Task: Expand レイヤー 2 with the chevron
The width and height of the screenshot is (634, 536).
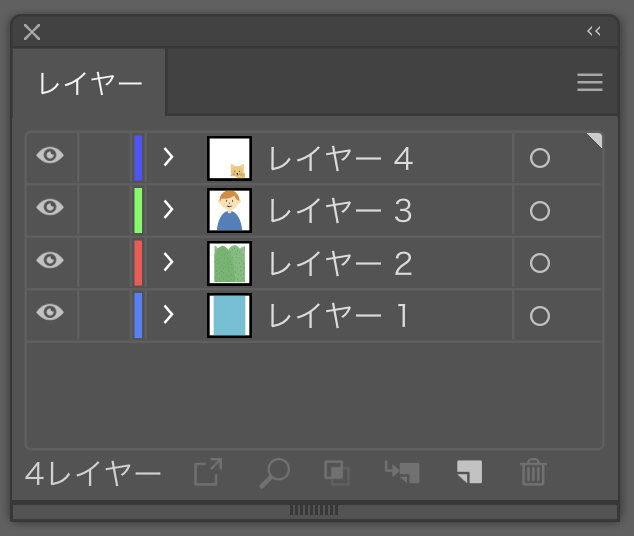Action: point(169,262)
